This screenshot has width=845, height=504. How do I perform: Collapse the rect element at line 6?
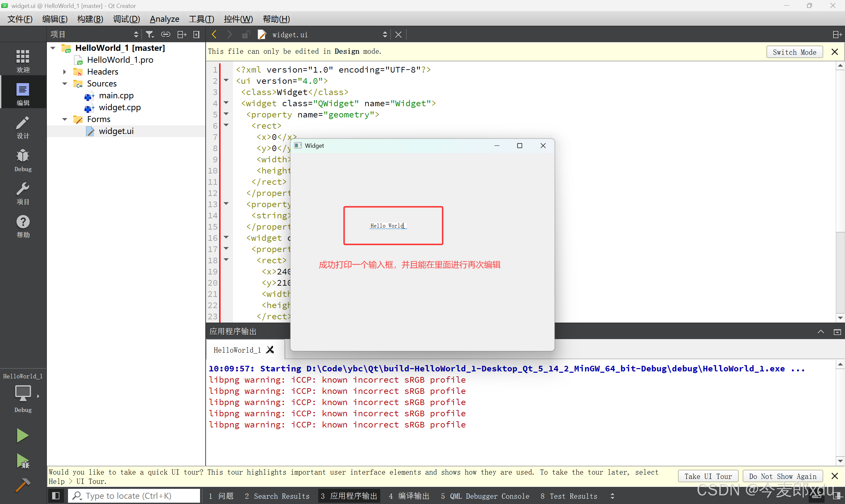tap(226, 125)
